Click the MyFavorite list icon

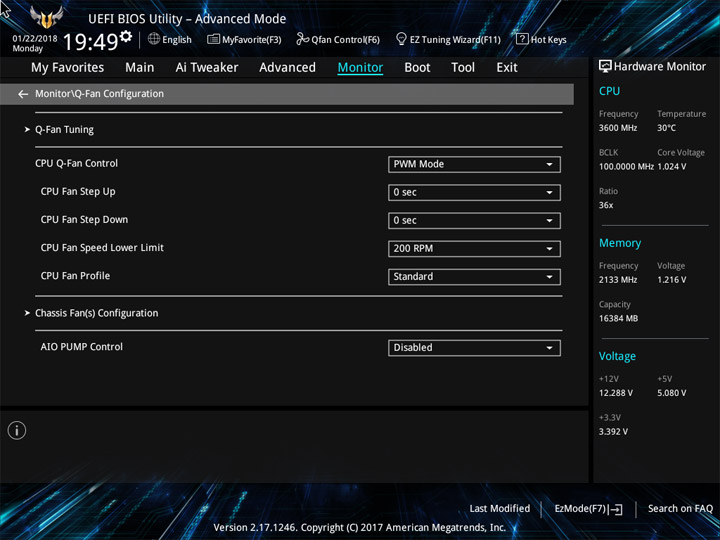[213, 39]
